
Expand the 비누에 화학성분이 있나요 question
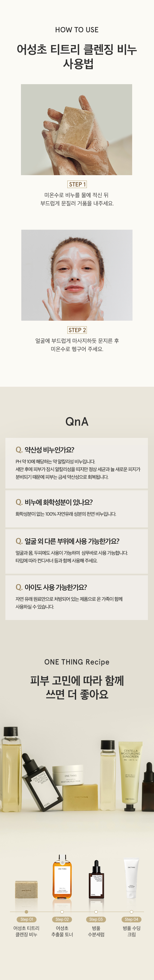tap(77, 508)
